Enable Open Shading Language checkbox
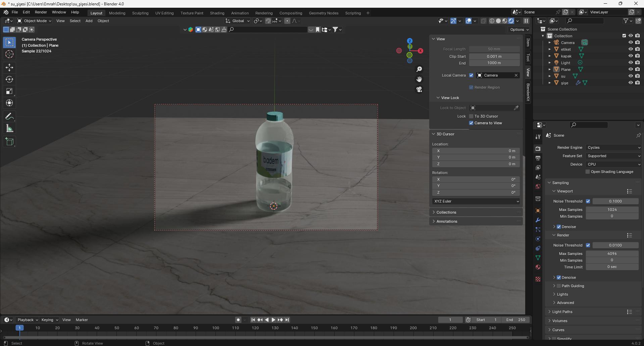 588,172
